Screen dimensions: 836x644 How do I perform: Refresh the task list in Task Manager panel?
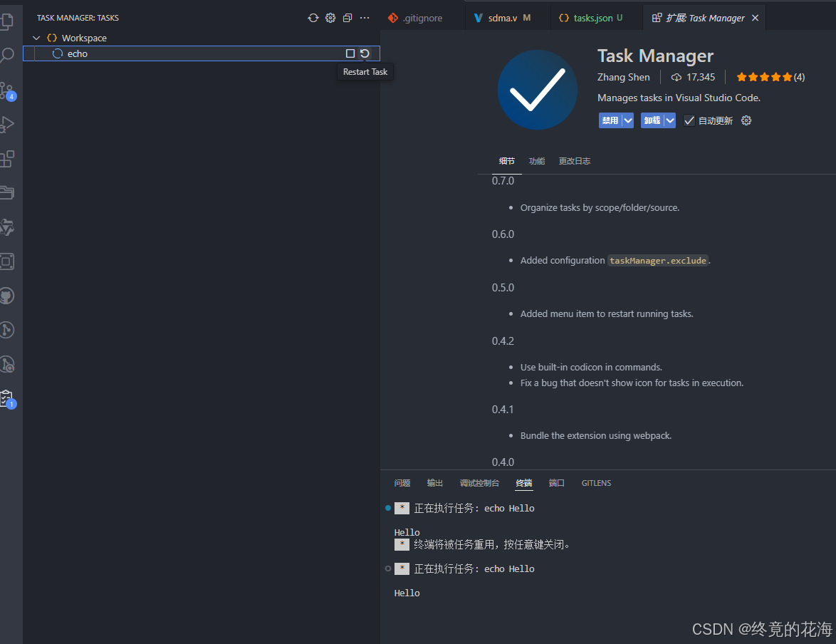[313, 18]
